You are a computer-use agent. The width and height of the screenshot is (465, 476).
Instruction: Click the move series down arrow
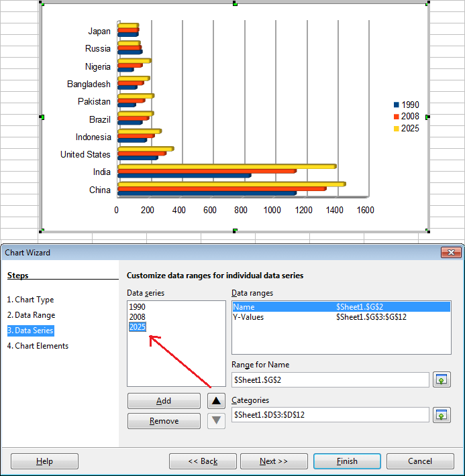click(216, 421)
